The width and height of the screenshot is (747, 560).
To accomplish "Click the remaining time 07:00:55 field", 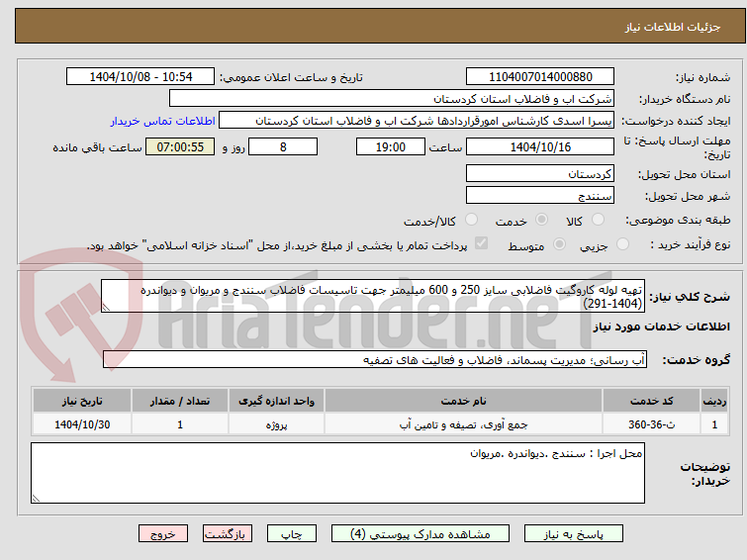I will tap(180, 146).
